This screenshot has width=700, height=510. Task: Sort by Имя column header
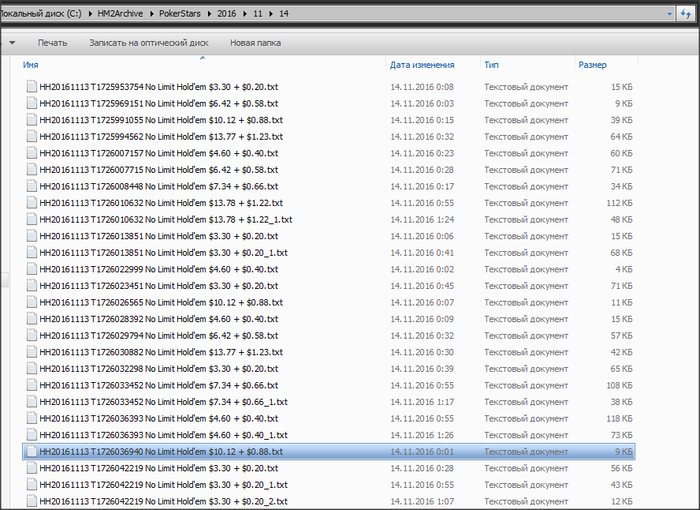(30, 65)
